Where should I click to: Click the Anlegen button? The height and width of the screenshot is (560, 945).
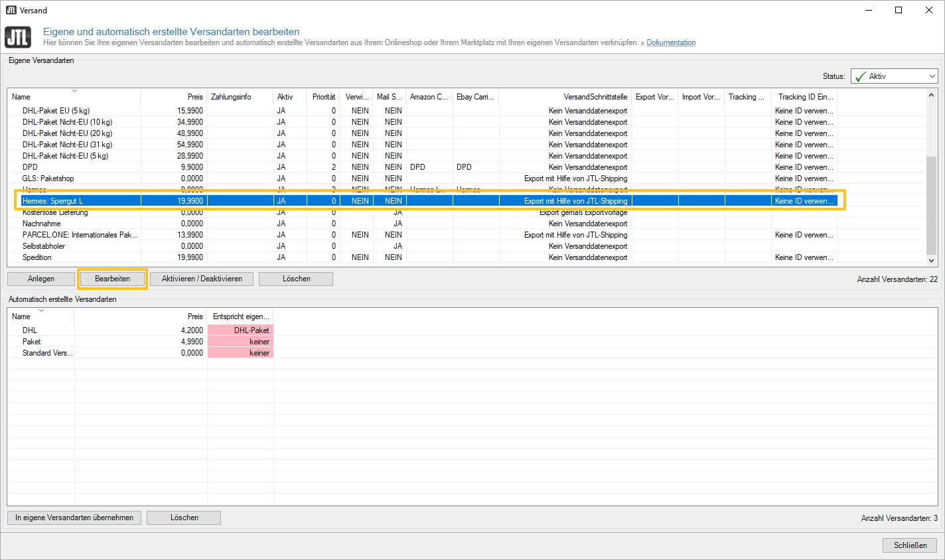41,279
